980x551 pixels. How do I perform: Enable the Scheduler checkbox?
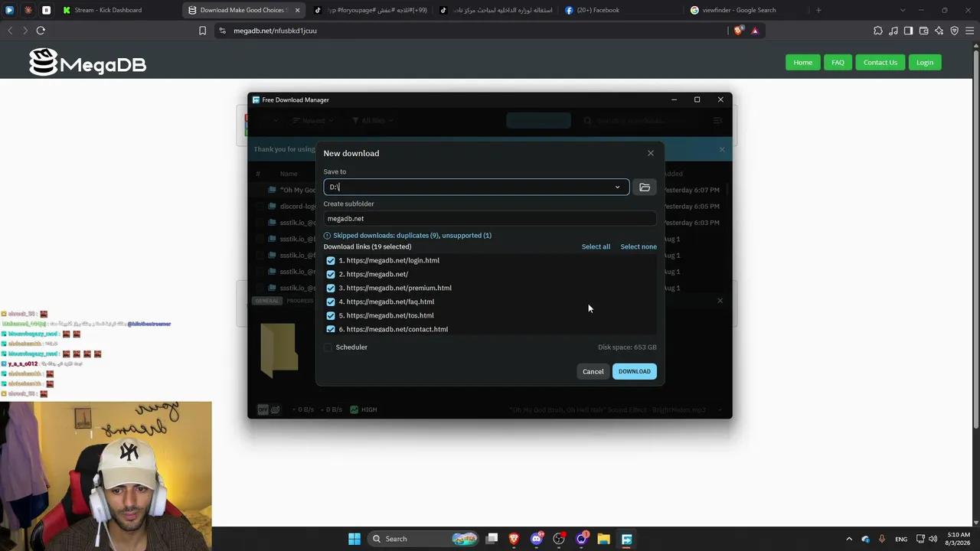point(328,347)
